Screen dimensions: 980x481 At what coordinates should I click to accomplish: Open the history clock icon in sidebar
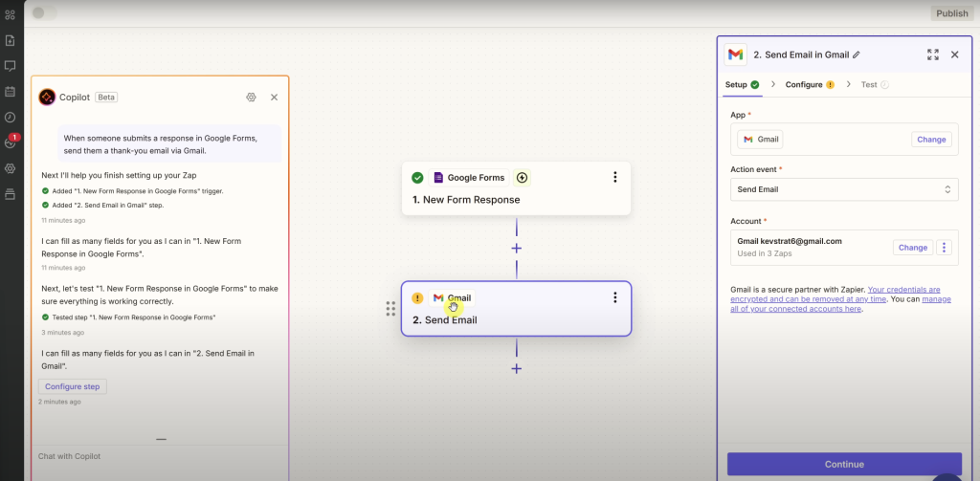tap(10, 117)
